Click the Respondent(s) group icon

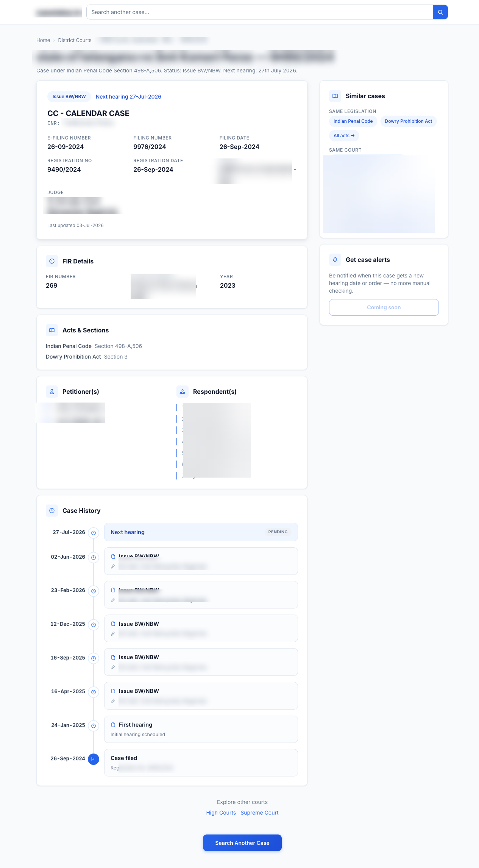pyautogui.click(x=183, y=392)
